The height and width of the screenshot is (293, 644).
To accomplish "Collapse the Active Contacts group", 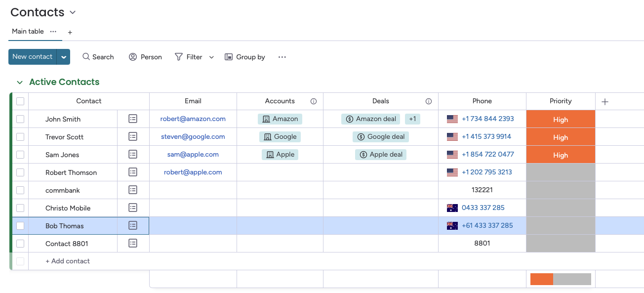I will (x=20, y=83).
